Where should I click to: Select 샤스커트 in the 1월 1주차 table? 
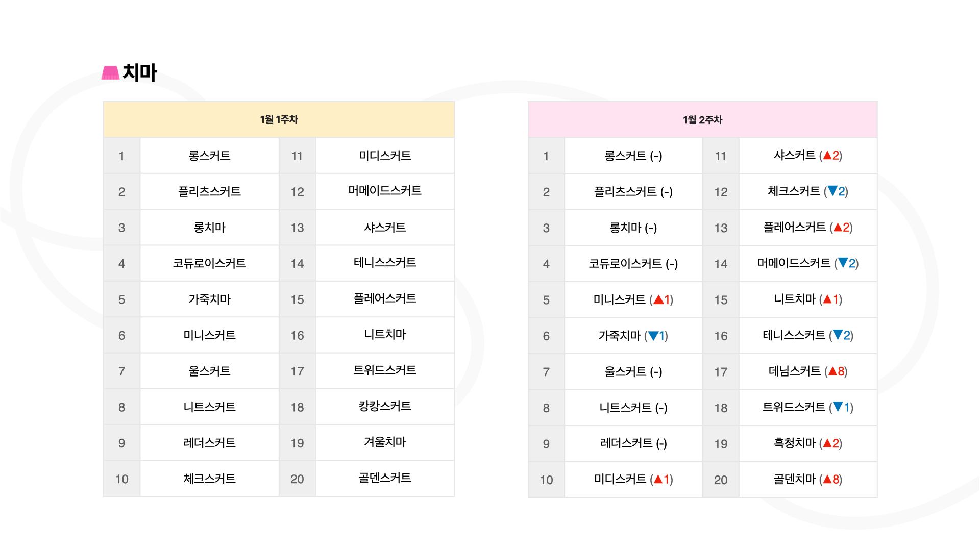click(385, 228)
